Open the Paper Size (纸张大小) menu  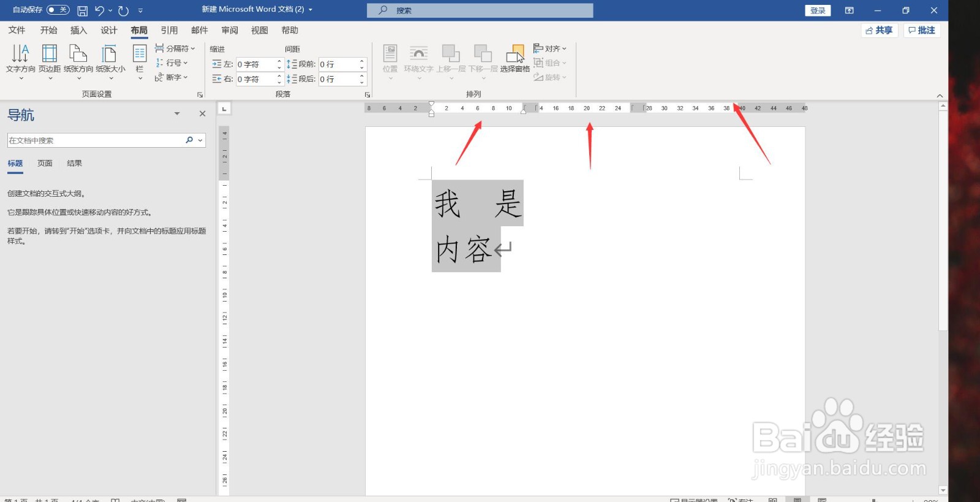click(x=111, y=61)
